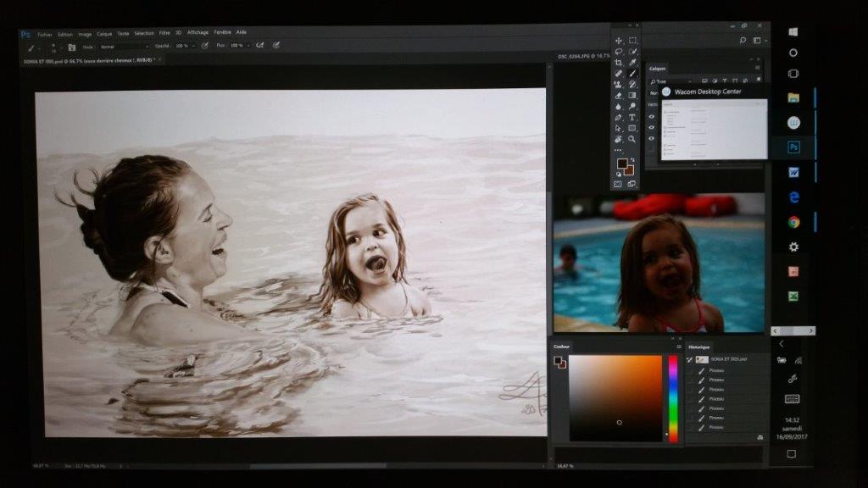
Task: Select the Lasso tool
Action: pos(619,52)
